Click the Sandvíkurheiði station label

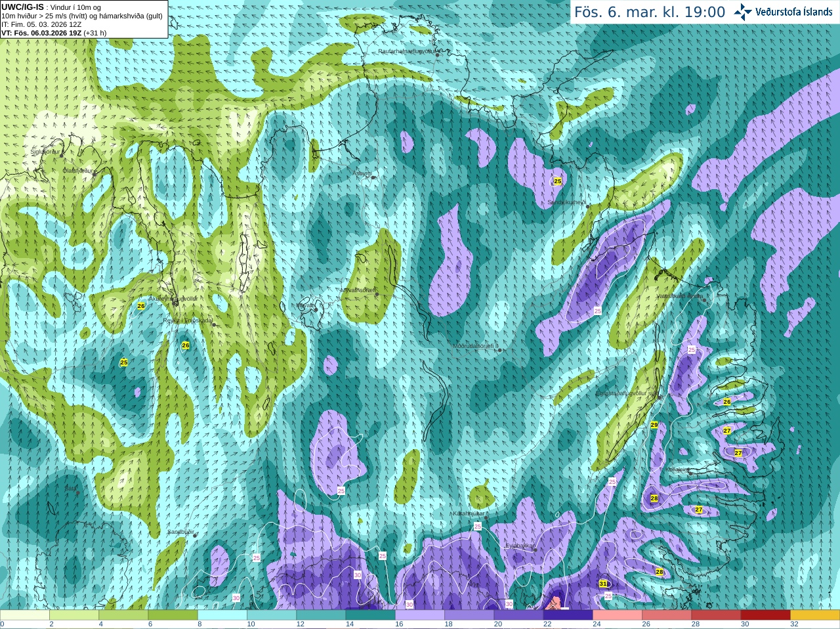pyautogui.click(x=567, y=202)
